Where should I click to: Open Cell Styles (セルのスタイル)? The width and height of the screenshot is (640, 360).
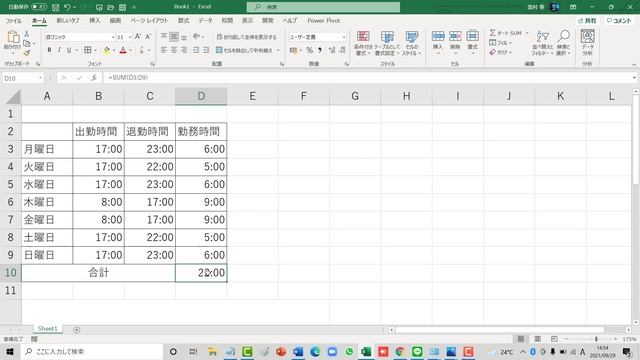click(x=411, y=43)
